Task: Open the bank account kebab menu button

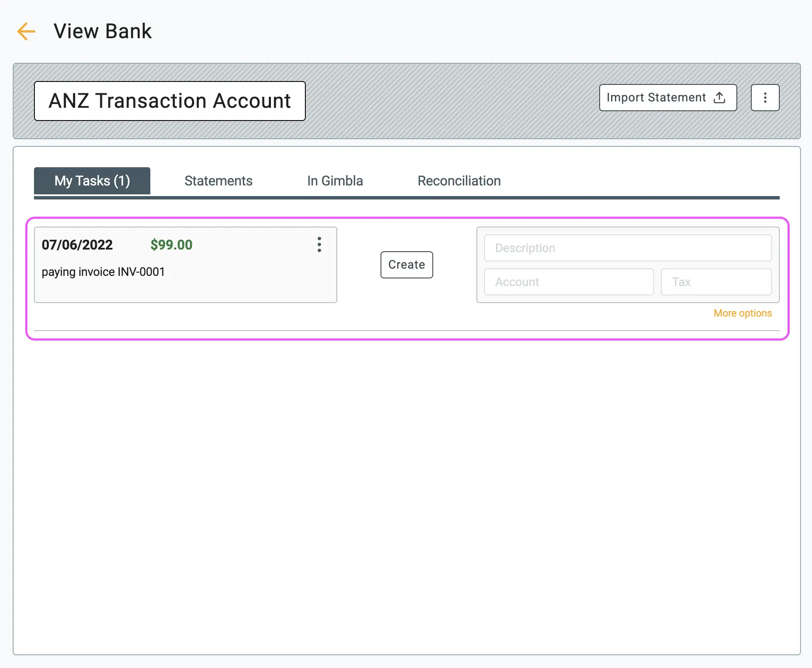Action: click(765, 98)
